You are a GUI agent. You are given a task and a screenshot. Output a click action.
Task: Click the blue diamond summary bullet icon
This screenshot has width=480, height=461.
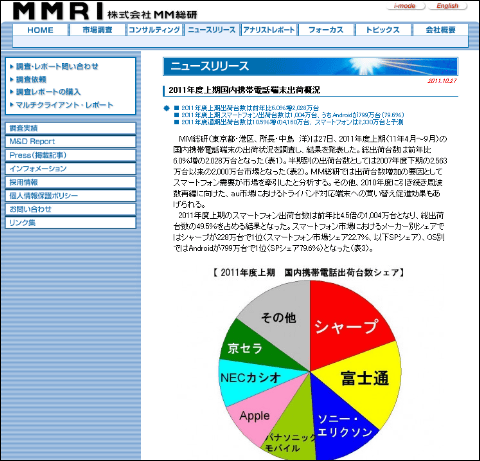(167, 108)
